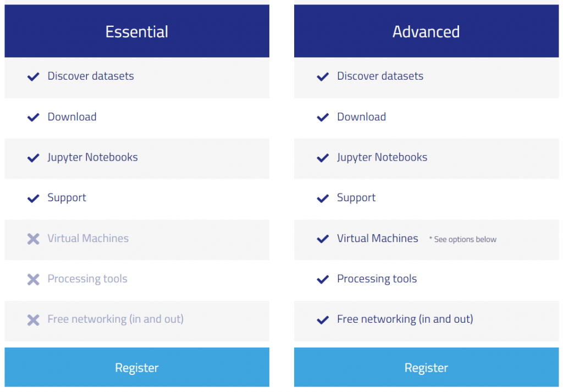Click the Register button under Advanced

(426, 367)
